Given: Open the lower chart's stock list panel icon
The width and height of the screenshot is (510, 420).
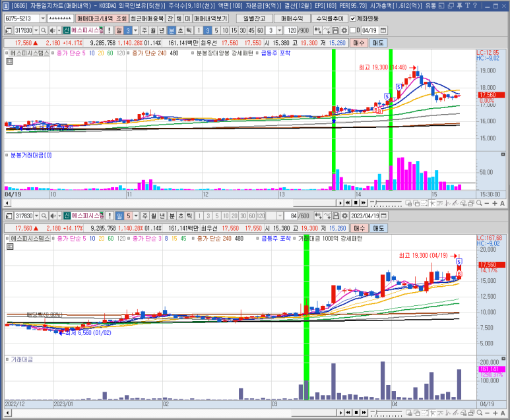Looking at the screenshot, I should click(9, 216).
